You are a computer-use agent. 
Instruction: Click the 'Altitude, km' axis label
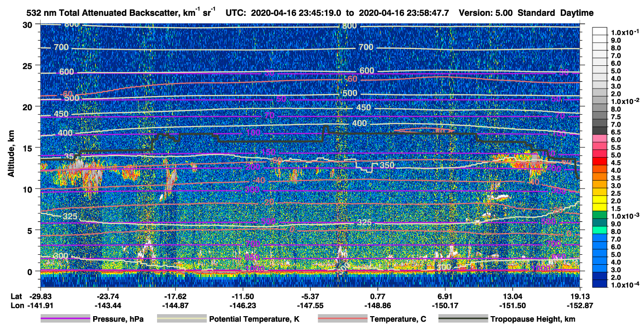(x=11, y=155)
